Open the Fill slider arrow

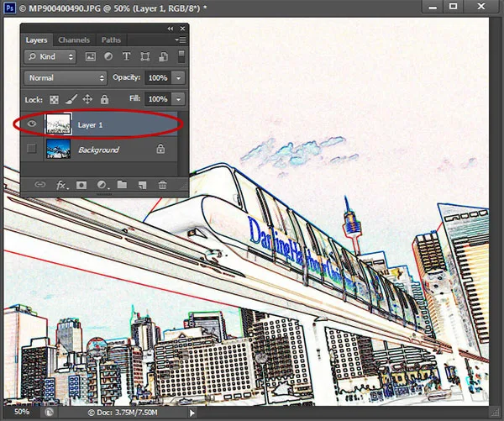click(178, 99)
